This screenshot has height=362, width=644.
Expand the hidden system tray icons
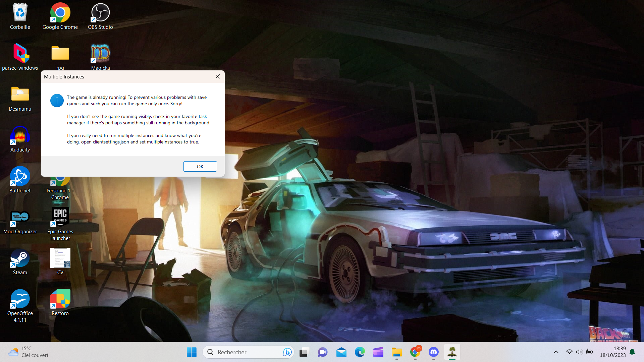coord(556,352)
